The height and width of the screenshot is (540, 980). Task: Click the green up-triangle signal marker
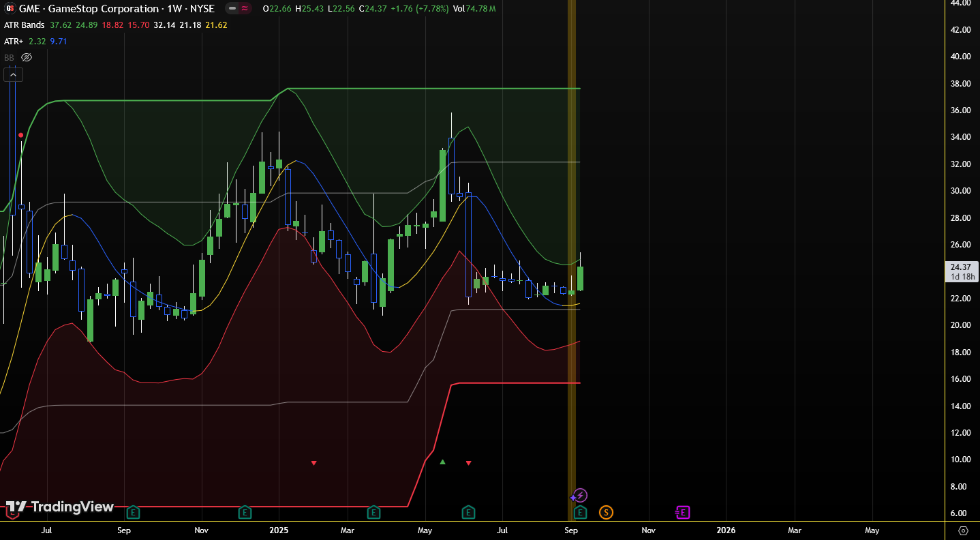tap(442, 462)
